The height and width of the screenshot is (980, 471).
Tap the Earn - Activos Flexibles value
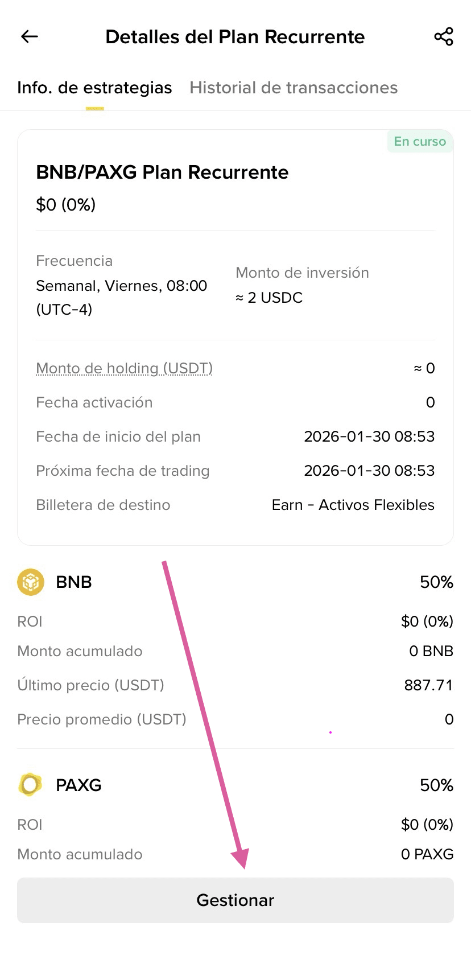[x=353, y=505]
